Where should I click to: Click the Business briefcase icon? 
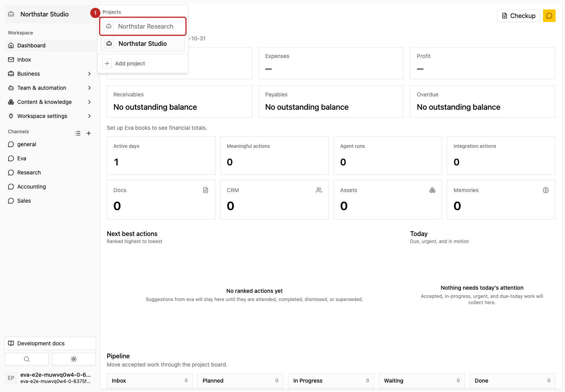(11, 74)
